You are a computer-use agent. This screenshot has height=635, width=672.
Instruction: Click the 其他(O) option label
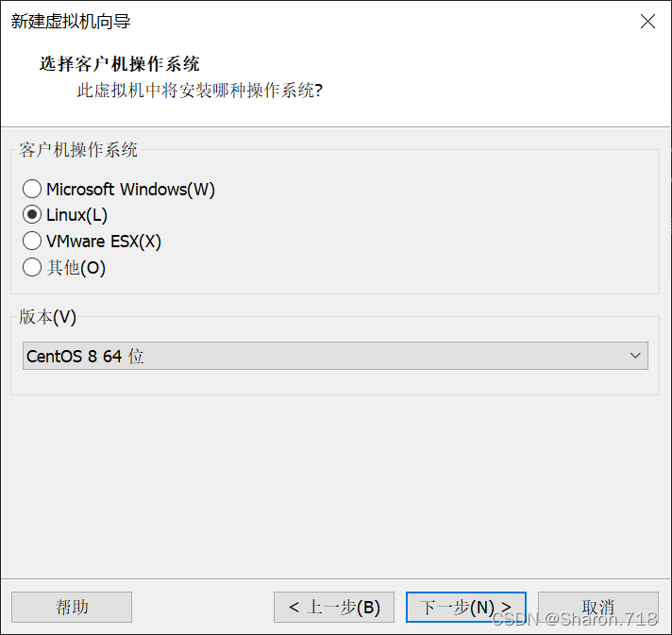click(x=76, y=268)
